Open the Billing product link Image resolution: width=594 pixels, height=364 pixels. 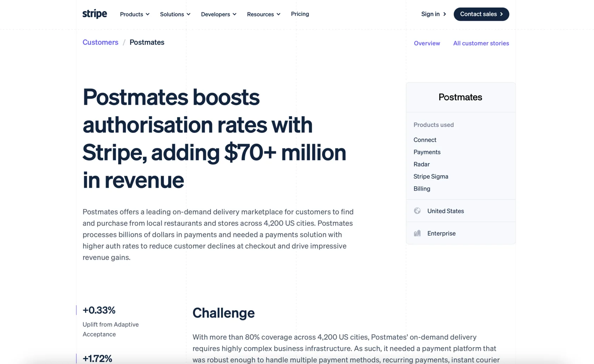(422, 189)
